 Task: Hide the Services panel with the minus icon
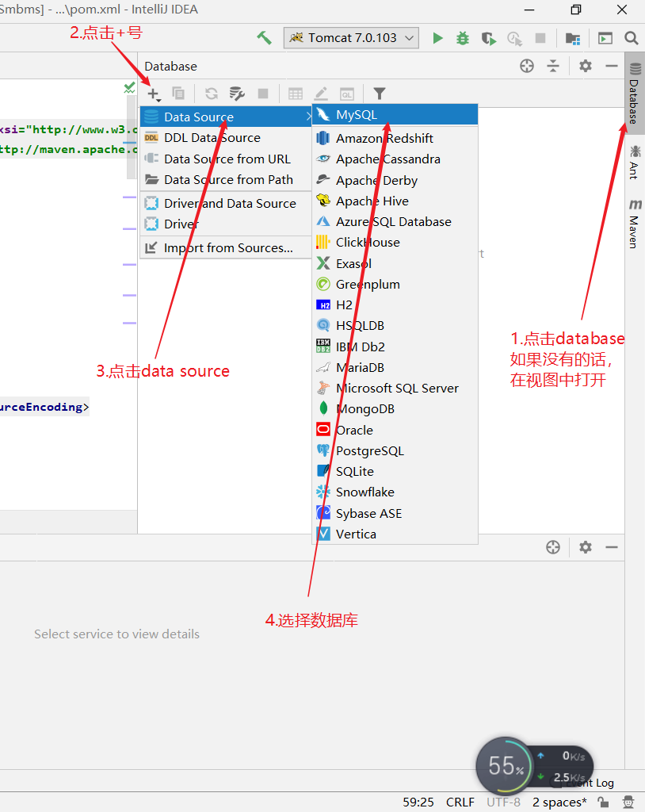[612, 547]
